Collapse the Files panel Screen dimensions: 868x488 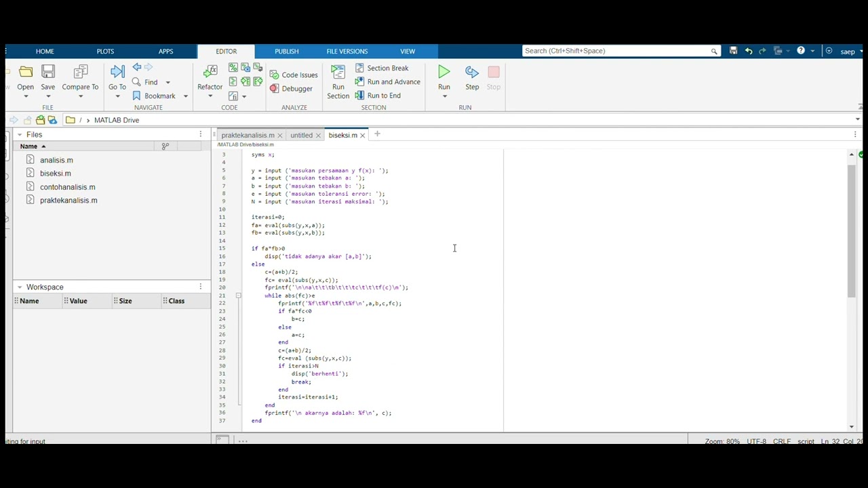[x=20, y=134]
